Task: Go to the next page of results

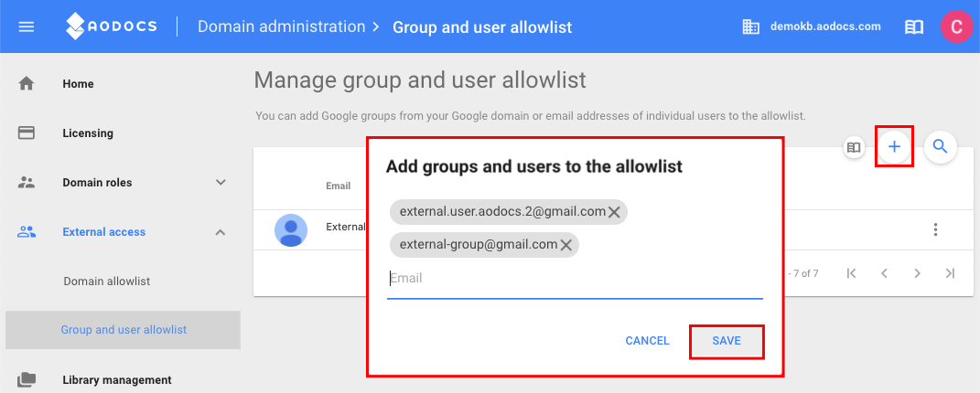Action: click(917, 273)
